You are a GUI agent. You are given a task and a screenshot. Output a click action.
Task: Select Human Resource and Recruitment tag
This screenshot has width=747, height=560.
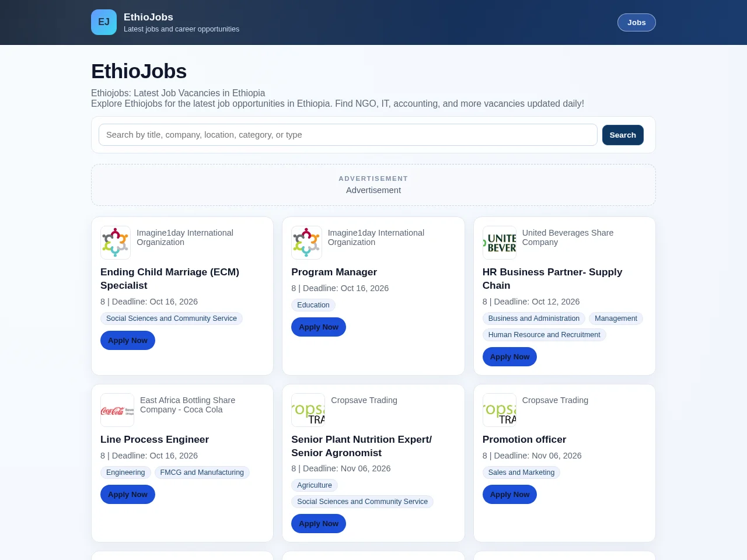pyautogui.click(x=544, y=335)
